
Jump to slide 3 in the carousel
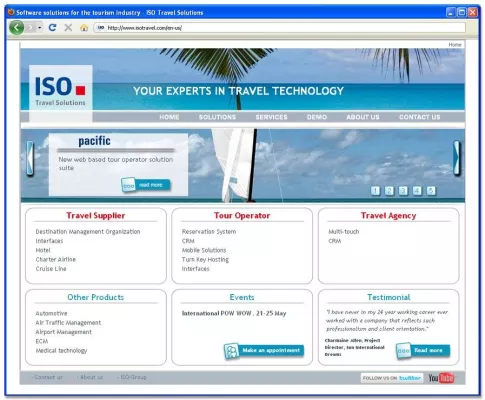(403, 191)
